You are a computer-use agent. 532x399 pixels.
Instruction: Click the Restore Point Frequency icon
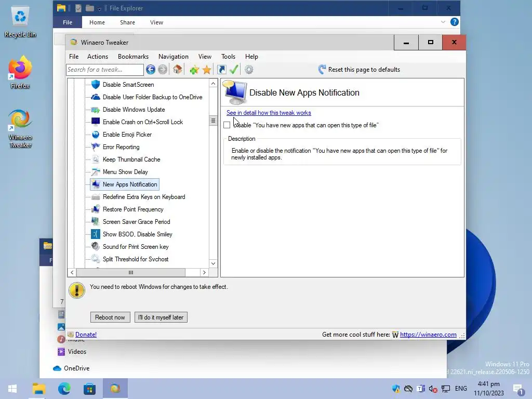[x=96, y=209]
